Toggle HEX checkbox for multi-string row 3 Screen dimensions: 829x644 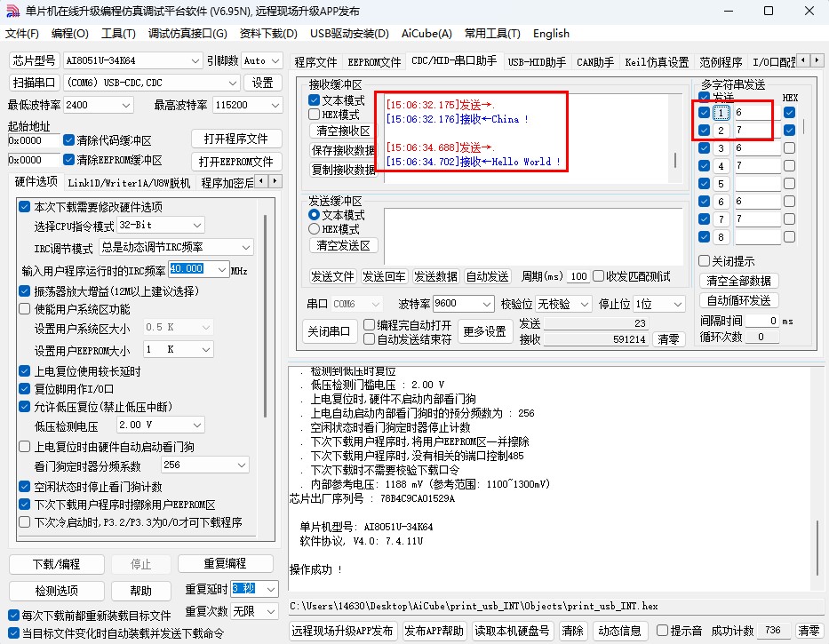[x=789, y=148]
